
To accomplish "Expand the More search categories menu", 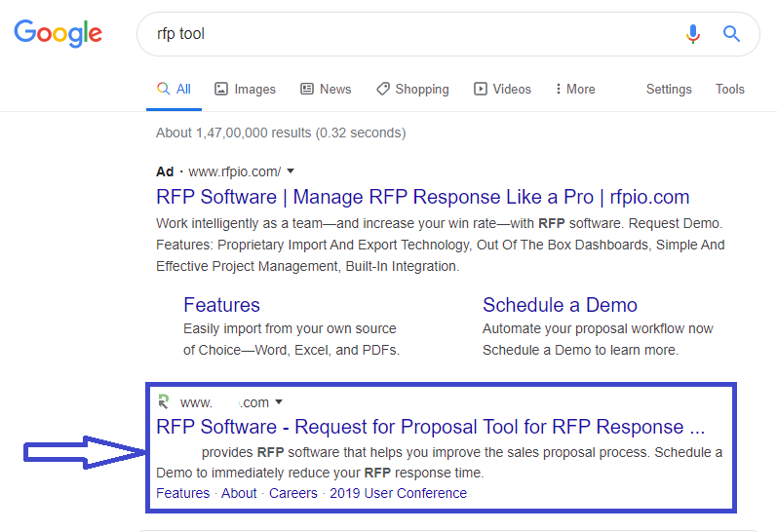I will [x=574, y=89].
